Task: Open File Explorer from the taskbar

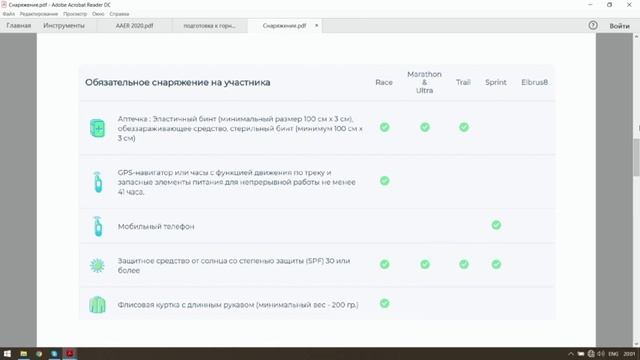Action: [24, 353]
